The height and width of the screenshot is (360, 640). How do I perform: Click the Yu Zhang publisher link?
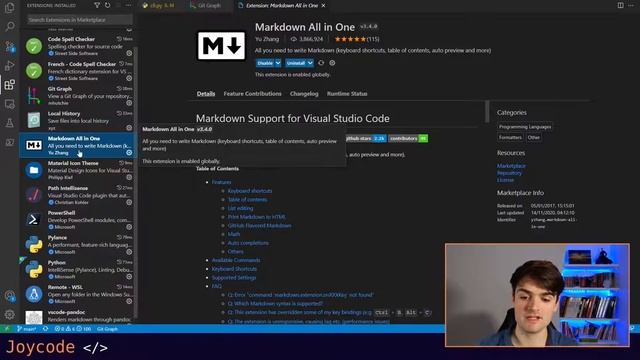click(x=267, y=39)
